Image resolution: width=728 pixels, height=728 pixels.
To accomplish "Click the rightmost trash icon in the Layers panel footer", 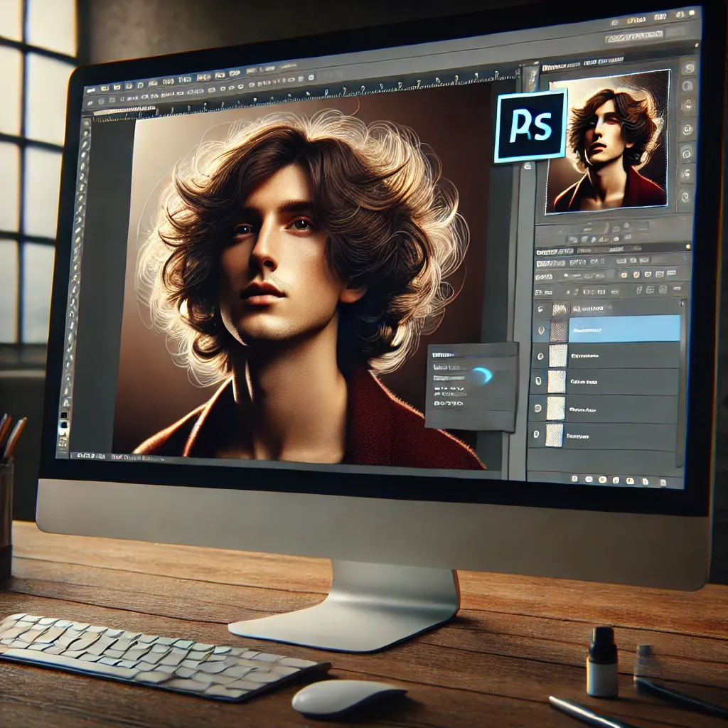I will (663, 483).
